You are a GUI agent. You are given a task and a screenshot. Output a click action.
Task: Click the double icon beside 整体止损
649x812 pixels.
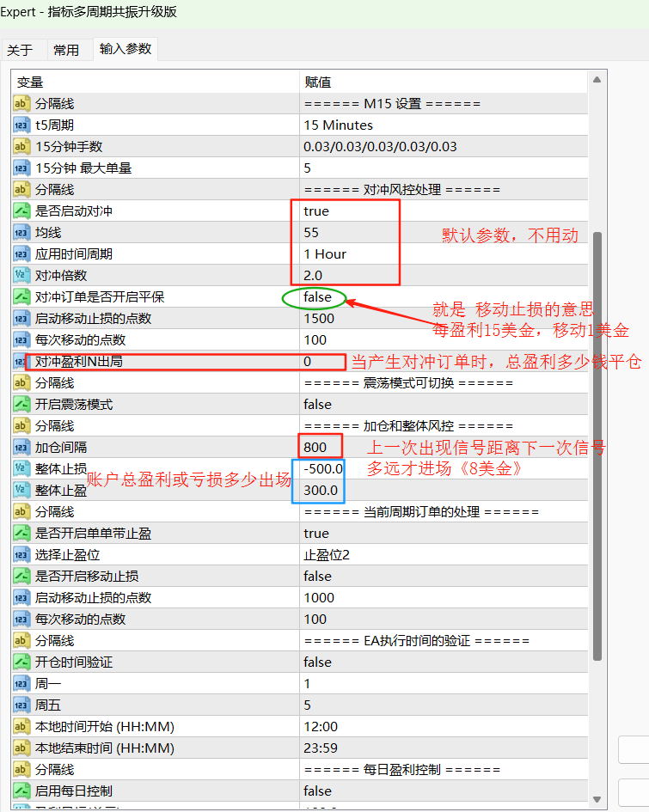click(21, 468)
